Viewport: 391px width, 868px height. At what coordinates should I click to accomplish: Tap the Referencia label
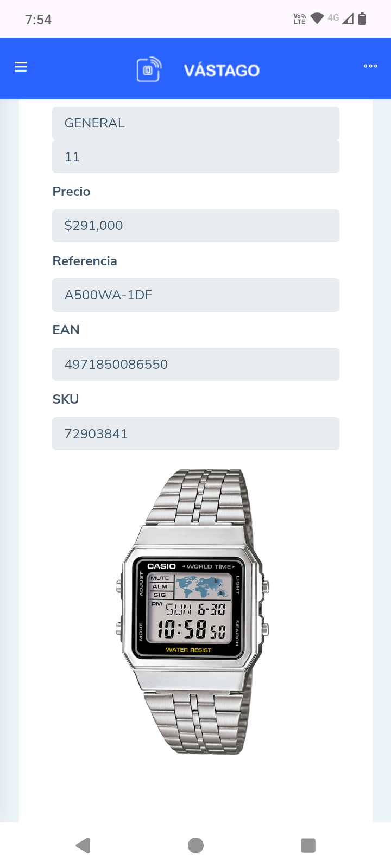pyautogui.click(x=85, y=261)
